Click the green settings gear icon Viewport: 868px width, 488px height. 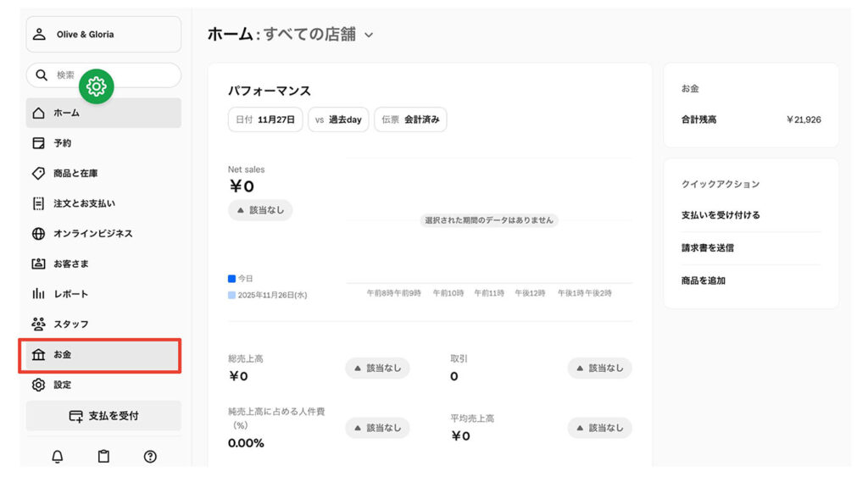coord(96,86)
